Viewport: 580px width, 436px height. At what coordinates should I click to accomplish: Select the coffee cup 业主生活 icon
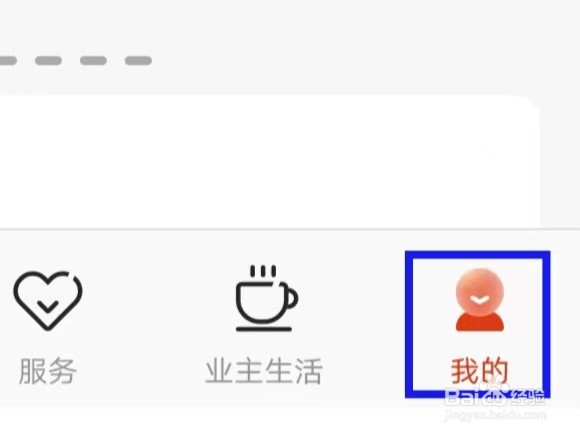[267, 298]
